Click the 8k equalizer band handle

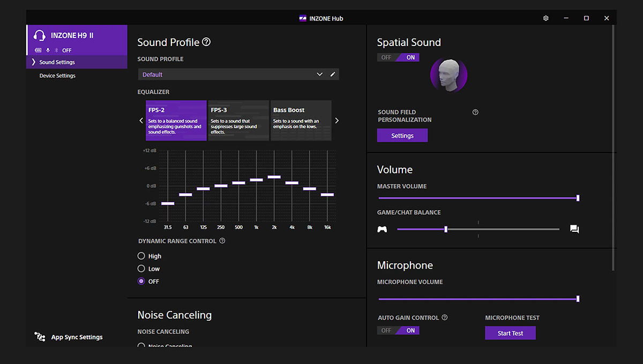pos(309,188)
